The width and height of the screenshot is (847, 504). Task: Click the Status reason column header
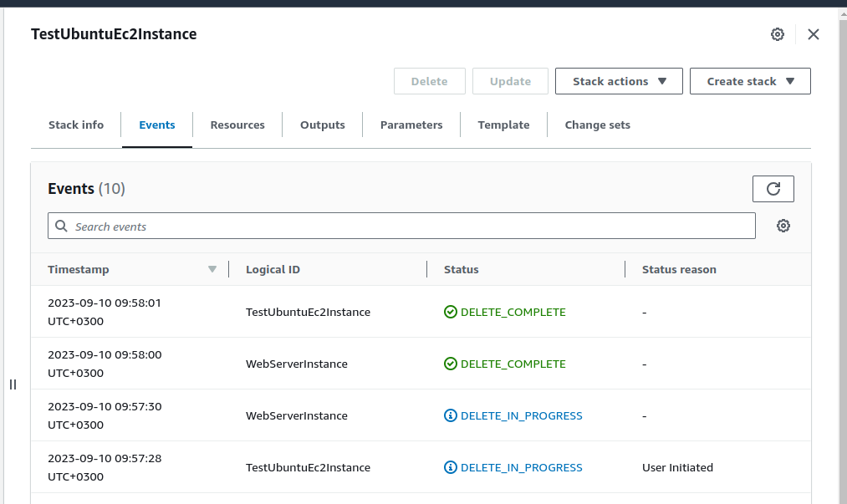pos(679,269)
